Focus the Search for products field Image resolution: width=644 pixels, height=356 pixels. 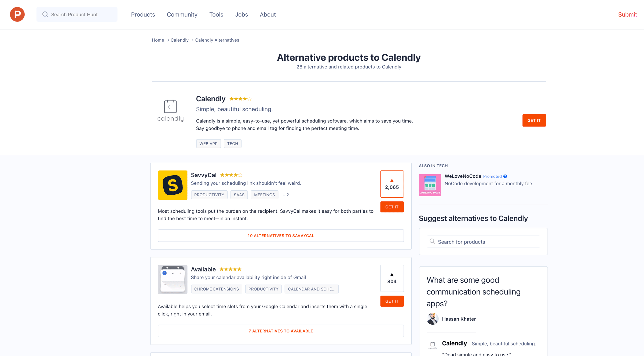483,242
